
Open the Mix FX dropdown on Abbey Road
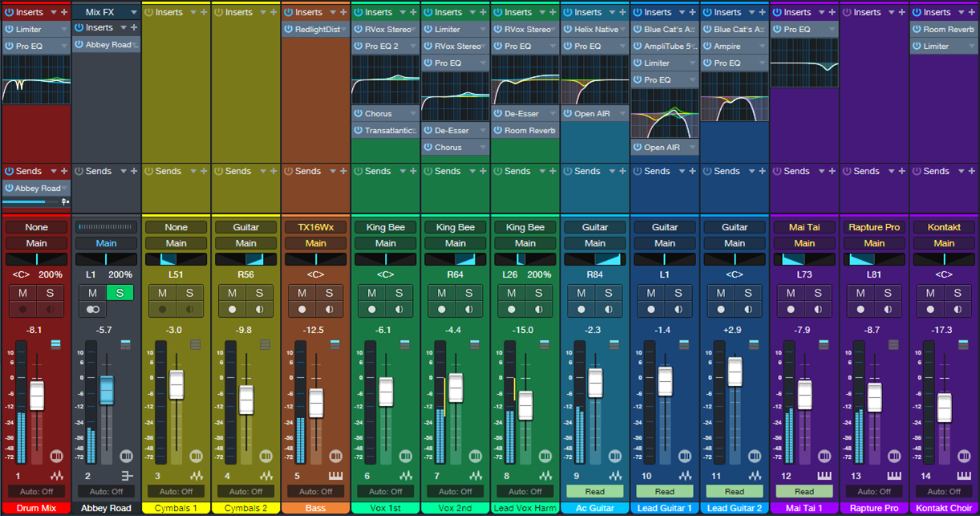coord(133,12)
